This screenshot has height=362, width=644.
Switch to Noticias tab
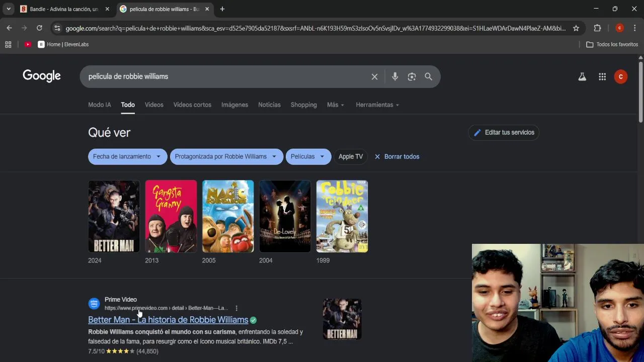coord(269,105)
